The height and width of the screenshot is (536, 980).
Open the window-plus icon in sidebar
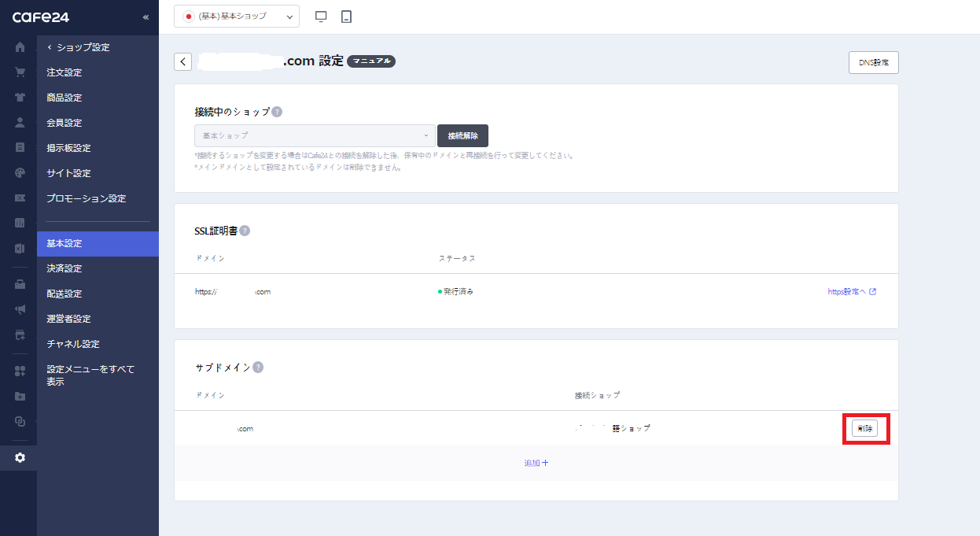(x=20, y=335)
